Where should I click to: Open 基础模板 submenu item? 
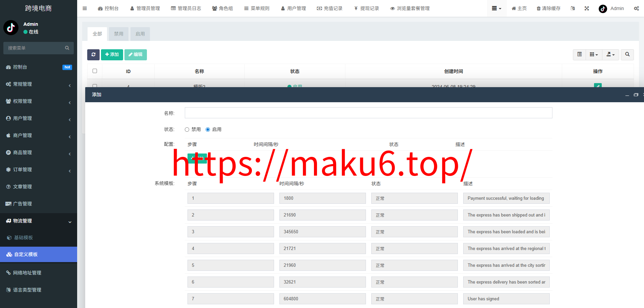[x=39, y=238]
